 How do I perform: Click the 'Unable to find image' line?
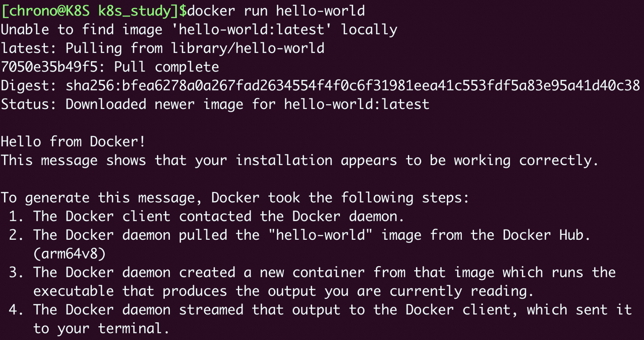tap(199, 30)
